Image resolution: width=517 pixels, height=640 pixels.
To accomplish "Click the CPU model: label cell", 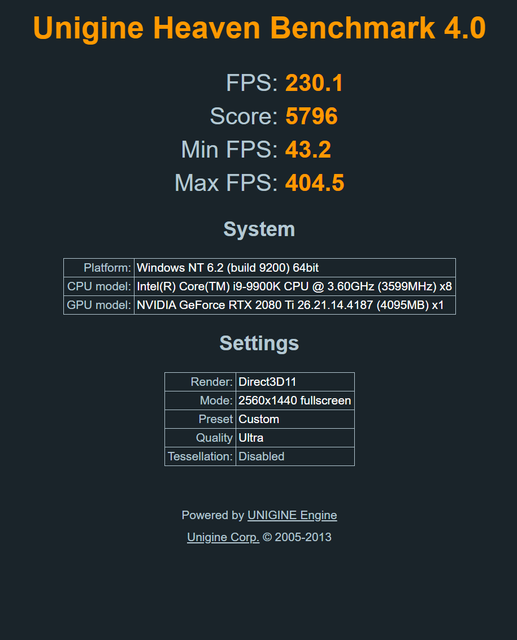I will (x=99, y=287).
